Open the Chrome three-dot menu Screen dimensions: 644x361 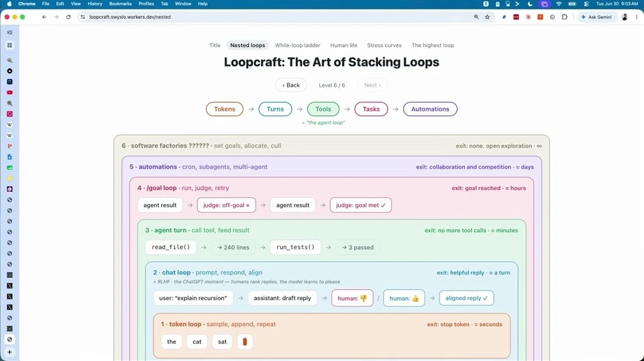(637, 17)
